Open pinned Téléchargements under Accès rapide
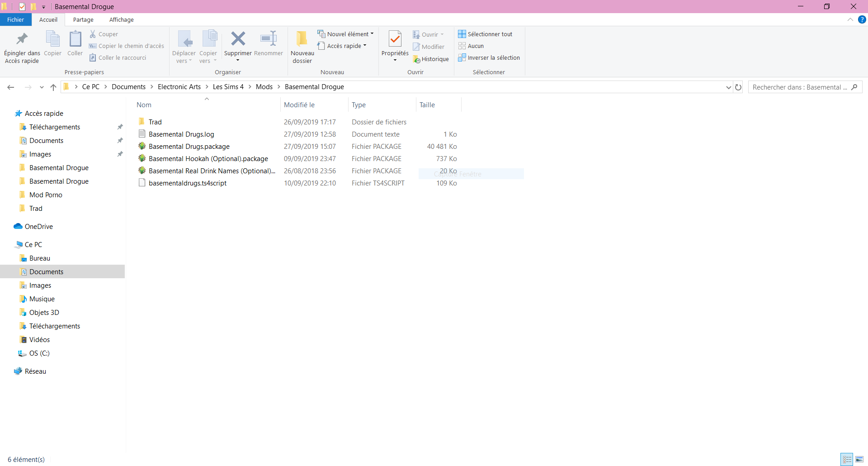 [55, 127]
